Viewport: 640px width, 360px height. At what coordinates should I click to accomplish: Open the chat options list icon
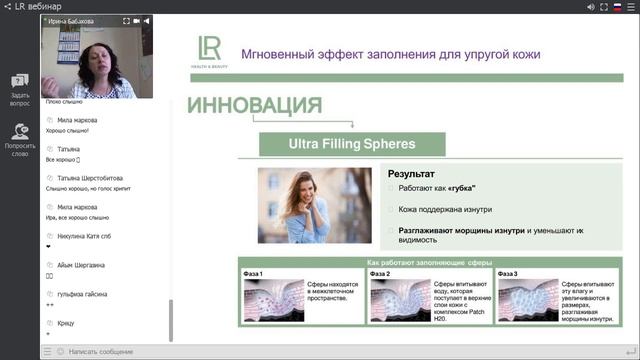click(48, 351)
